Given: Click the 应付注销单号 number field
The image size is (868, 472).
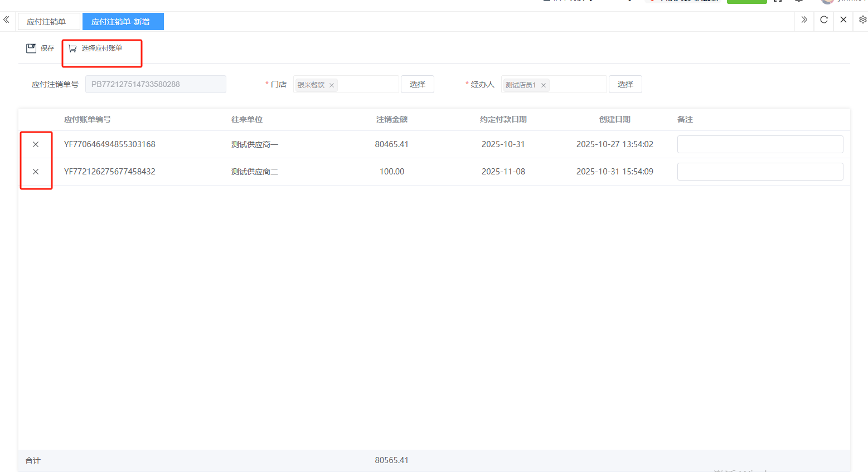Looking at the screenshot, I should [x=156, y=84].
